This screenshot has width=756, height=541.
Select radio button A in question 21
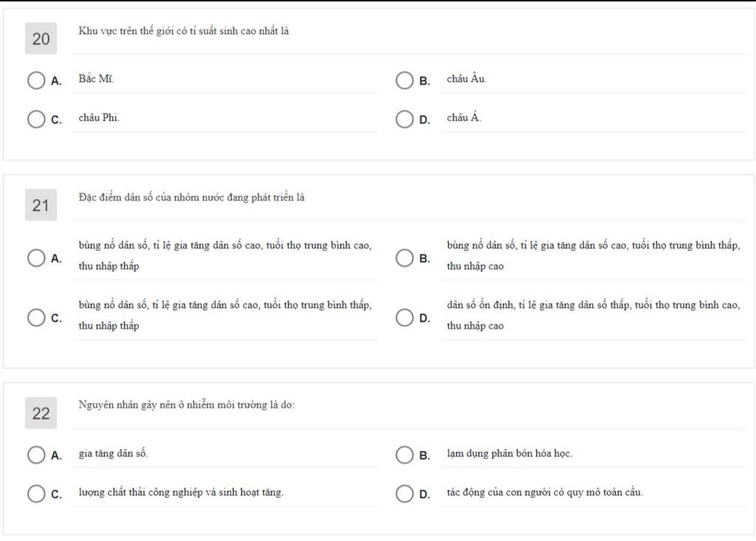point(36,258)
